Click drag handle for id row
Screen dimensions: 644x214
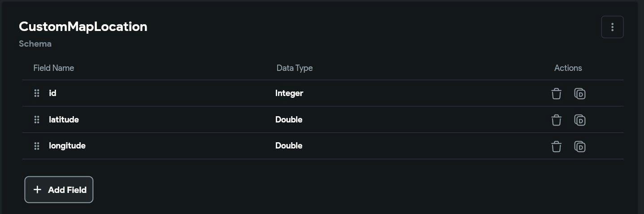(37, 93)
